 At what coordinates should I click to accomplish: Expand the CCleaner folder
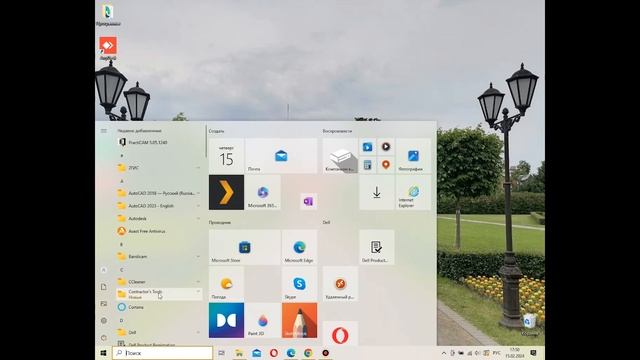pyautogui.click(x=159, y=282)
